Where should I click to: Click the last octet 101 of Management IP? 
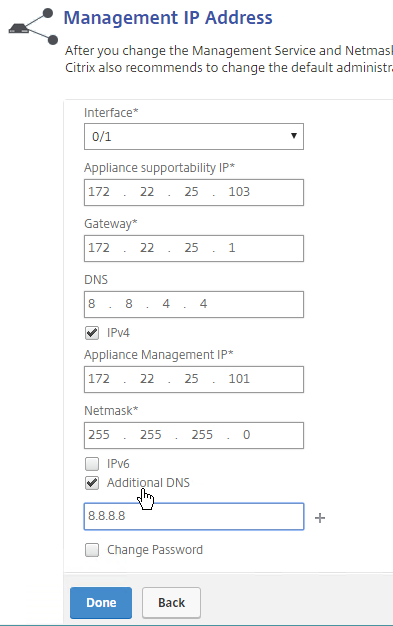pyautogui.click(x=239, y=378)
